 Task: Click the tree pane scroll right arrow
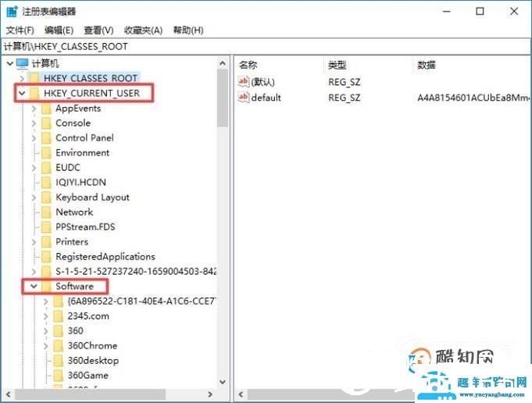click(210, 394)
